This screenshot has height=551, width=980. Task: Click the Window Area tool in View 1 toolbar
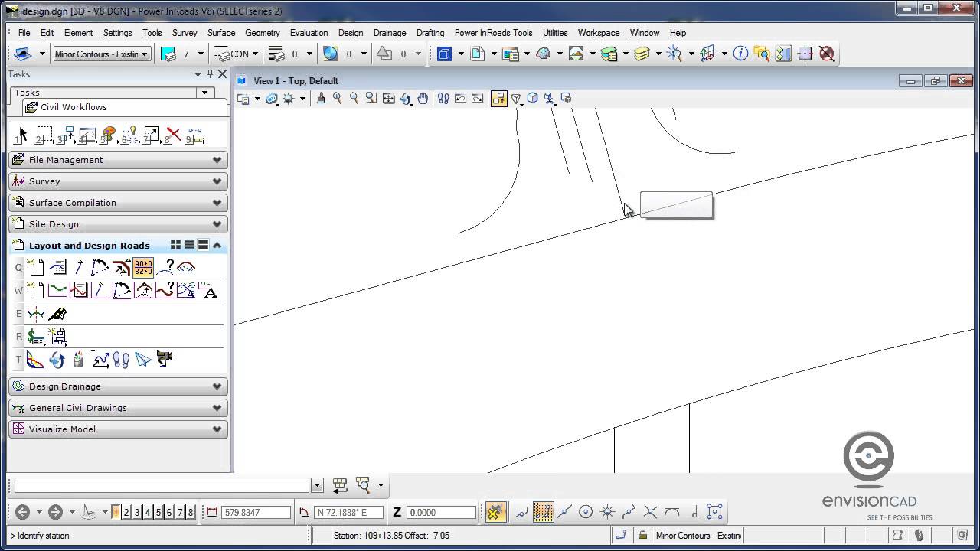(x=371, y=99)
